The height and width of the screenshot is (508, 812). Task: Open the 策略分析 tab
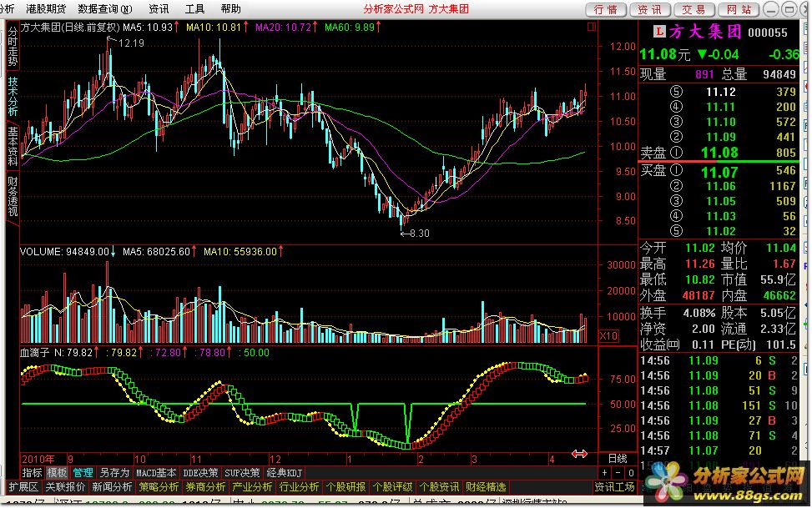click(x=159, y=487)
